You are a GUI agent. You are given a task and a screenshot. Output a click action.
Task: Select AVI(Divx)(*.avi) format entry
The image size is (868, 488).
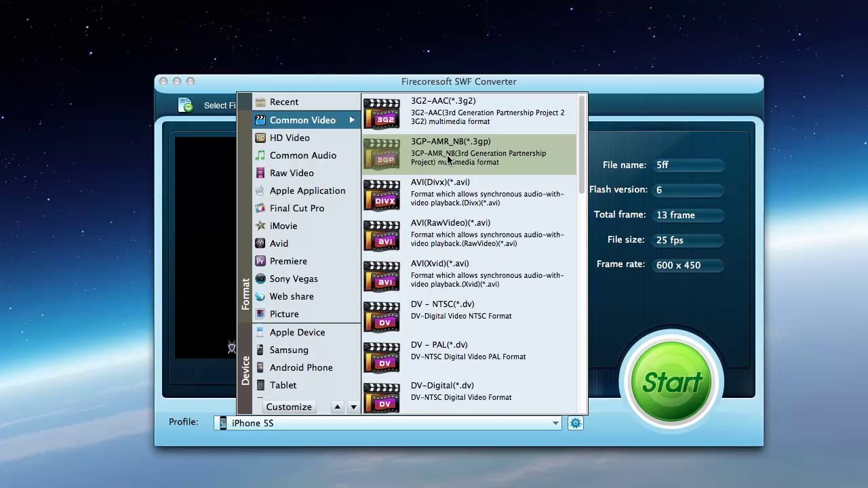(x=469, y=195)
